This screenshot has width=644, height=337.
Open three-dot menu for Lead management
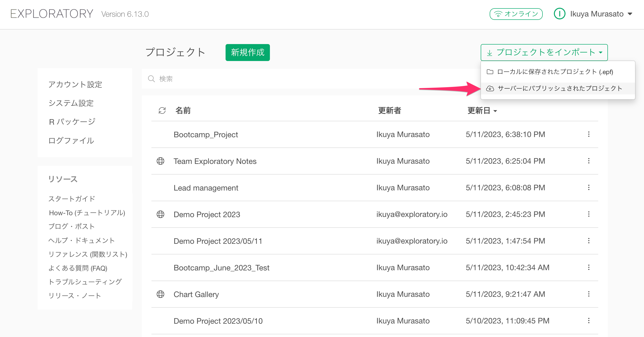pyautogui.click(x=589, y=188)
